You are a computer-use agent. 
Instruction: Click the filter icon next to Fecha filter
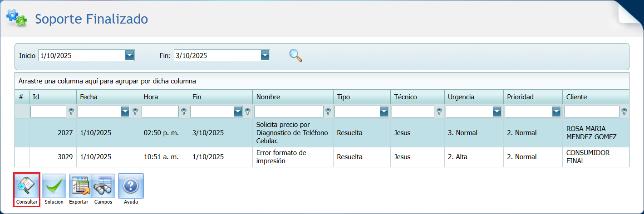[135, 112]
